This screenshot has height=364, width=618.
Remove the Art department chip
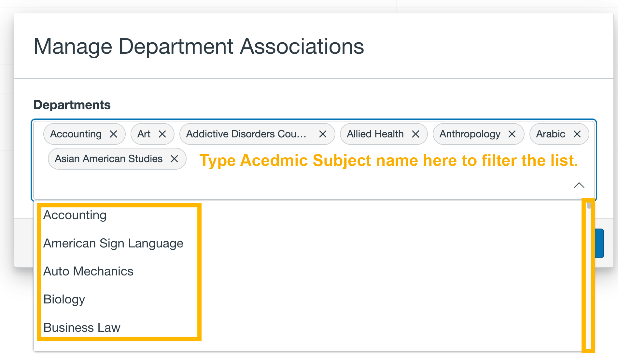click(x=162, y=134)
